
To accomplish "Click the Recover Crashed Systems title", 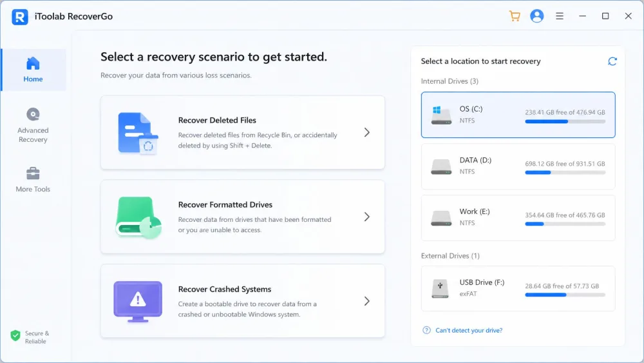I will pyautogui.click(x=225, y=289).
